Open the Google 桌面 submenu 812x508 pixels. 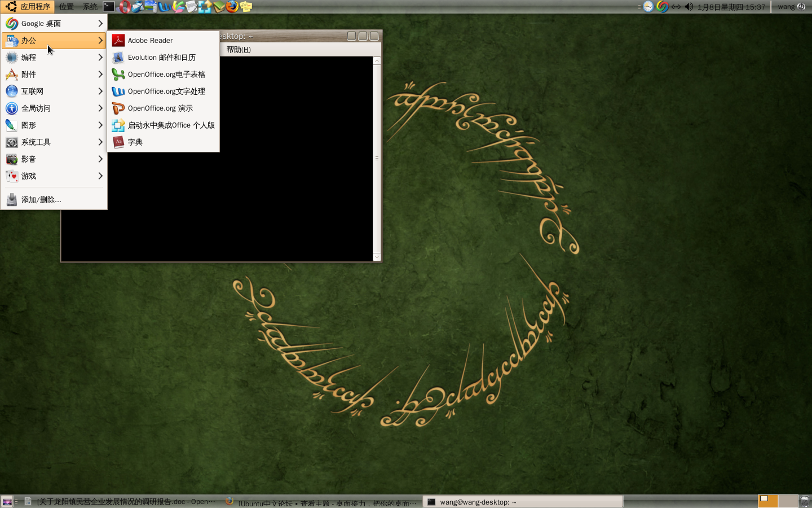click(x=54, y=24)
